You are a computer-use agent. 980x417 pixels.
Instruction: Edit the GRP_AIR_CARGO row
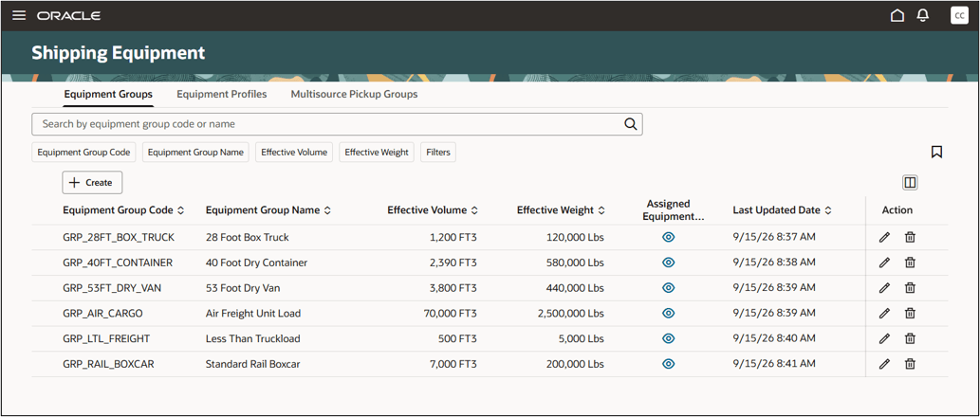click(884, 314)
